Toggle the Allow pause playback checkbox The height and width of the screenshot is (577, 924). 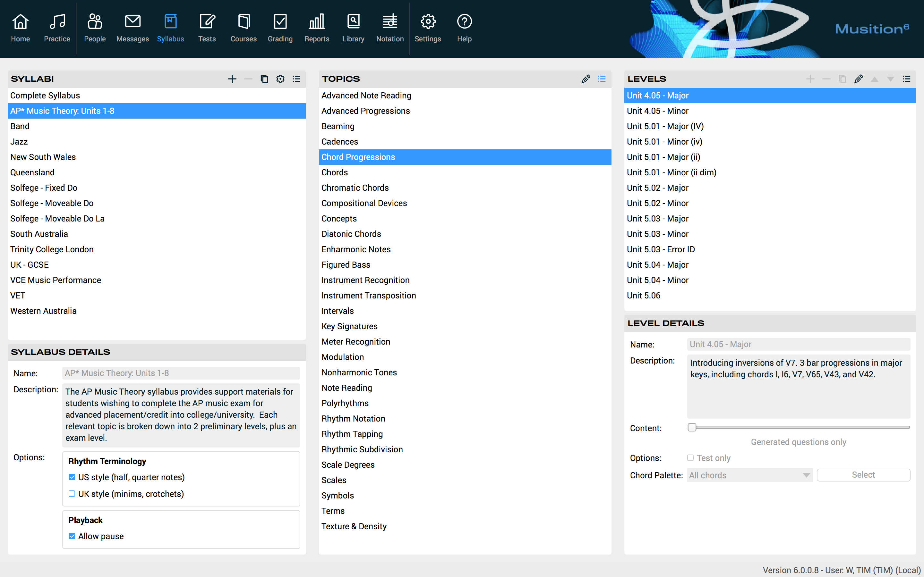click(x=72, y=536)
